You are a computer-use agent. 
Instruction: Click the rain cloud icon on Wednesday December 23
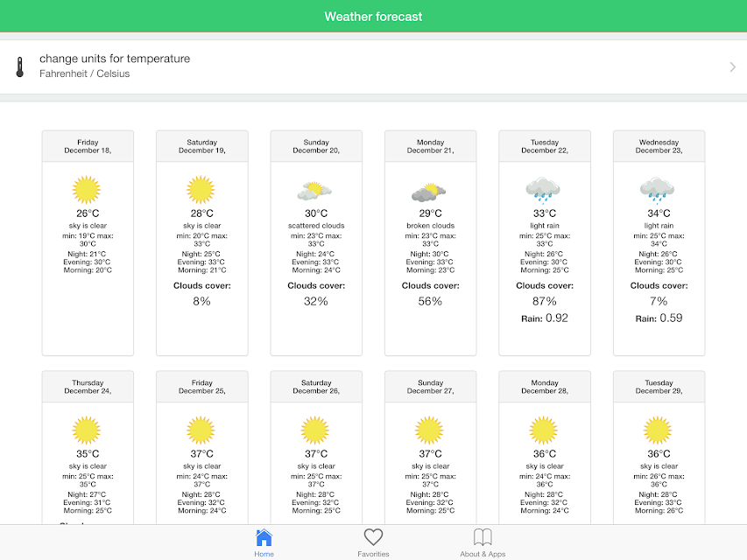658,191
